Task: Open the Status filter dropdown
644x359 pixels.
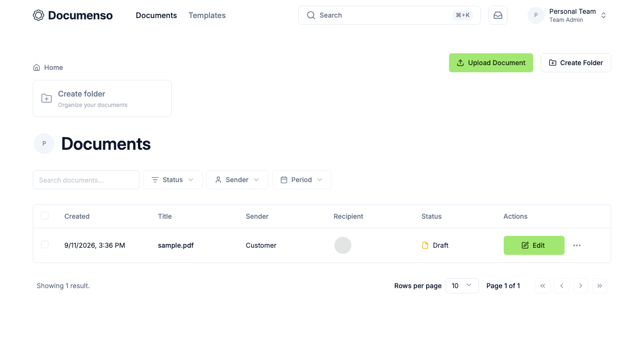Action: [x=173, y=180]
